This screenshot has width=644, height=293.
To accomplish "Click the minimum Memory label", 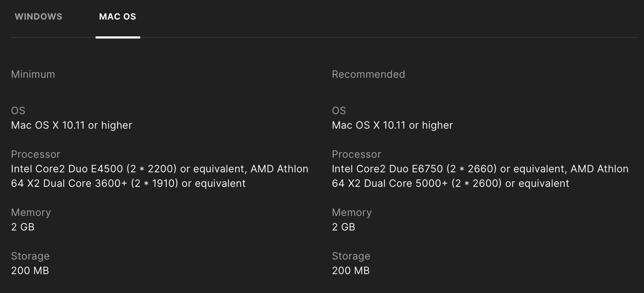I will pyautogui.click(x=31, y=212).
